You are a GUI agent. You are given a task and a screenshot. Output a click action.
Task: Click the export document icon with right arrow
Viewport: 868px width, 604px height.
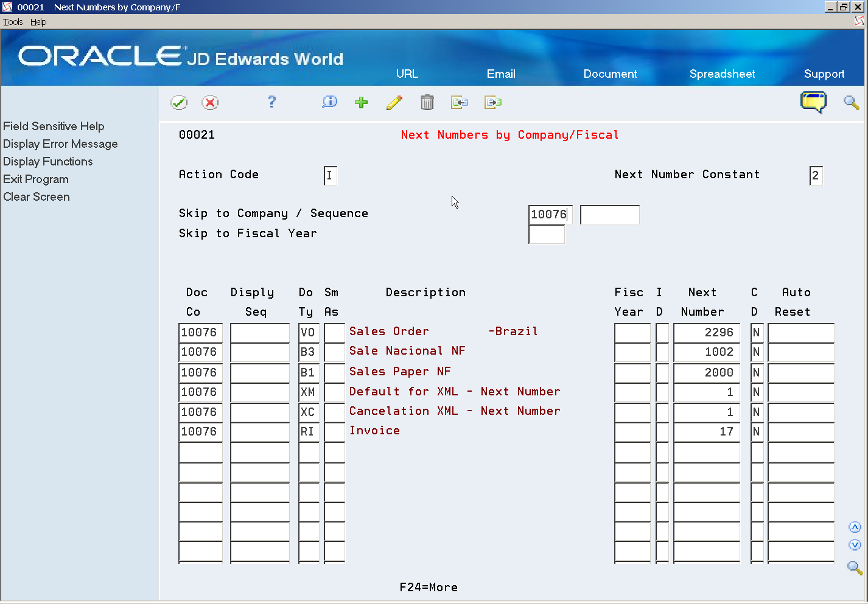pyautogui.click(x=493, y=102)
